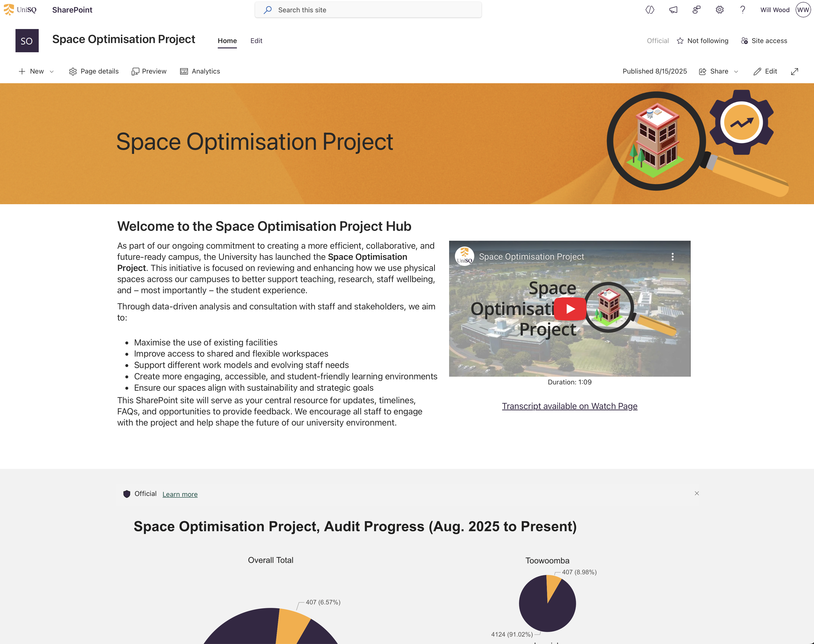Open the Copilot icon in header
Viewport: 814px width, 644px height.
tap(650, 10)
